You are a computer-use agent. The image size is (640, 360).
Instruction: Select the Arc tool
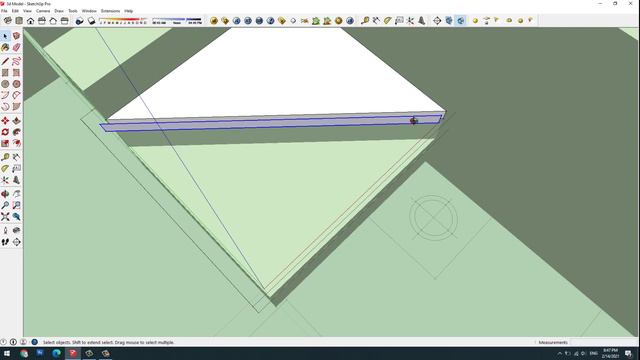pos(5,95)
